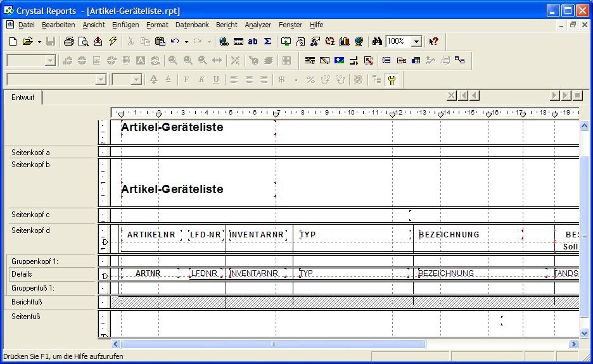Click the Details section label
The width and height of the screenshot is (593, 364).
pyautogui.click(x=22, y=274)
